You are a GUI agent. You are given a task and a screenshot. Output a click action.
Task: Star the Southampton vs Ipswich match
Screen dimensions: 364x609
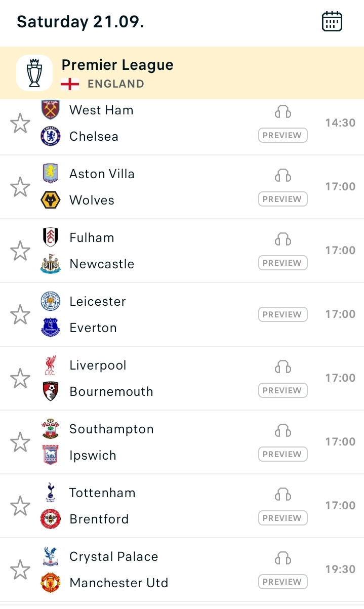(20, 442)
